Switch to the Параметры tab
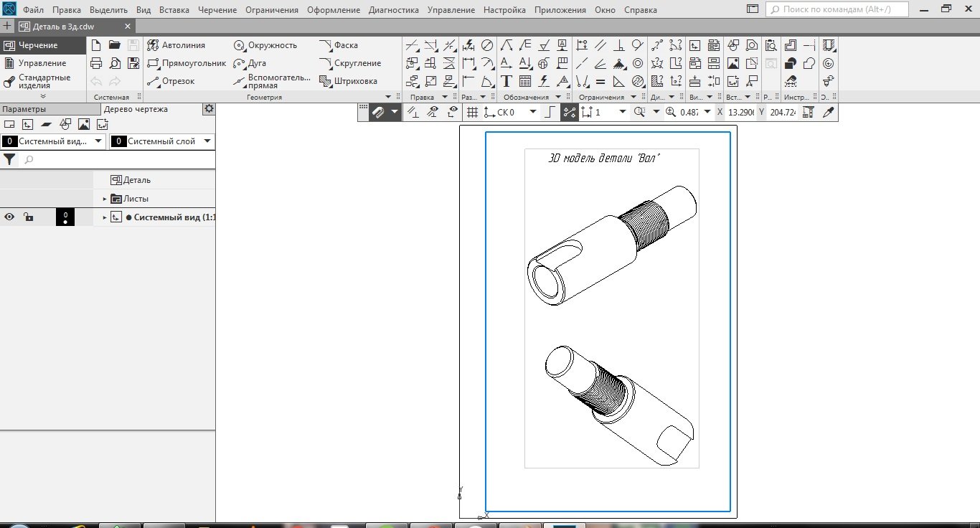The width and height of the screenshot is (980, 528). (x=24, y=109)
